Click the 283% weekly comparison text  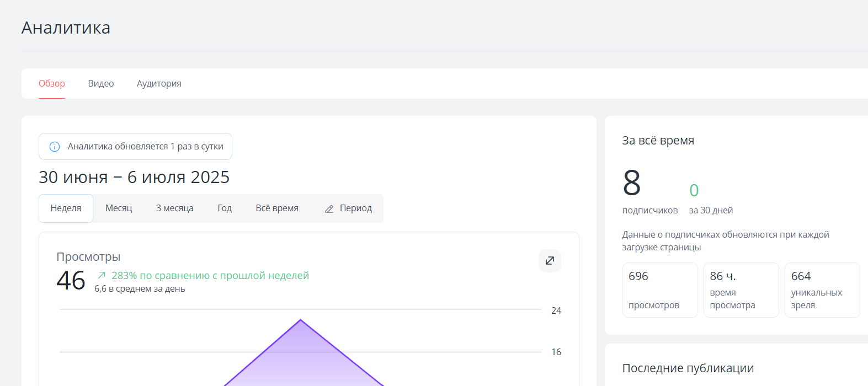coord(210,276)
